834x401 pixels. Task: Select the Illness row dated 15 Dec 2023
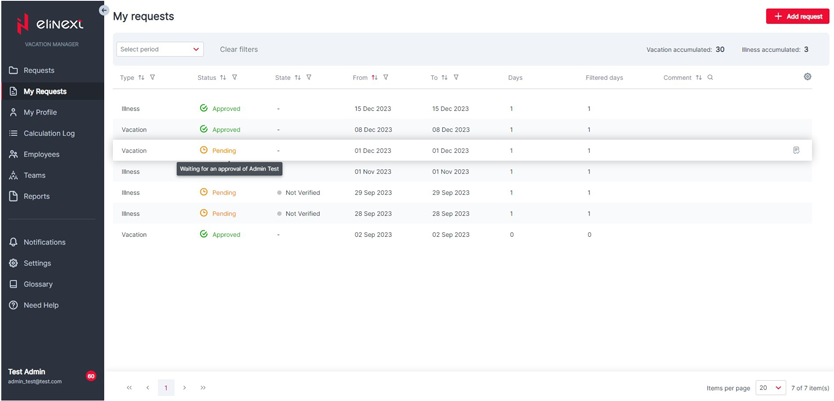[x=400, y=109]
